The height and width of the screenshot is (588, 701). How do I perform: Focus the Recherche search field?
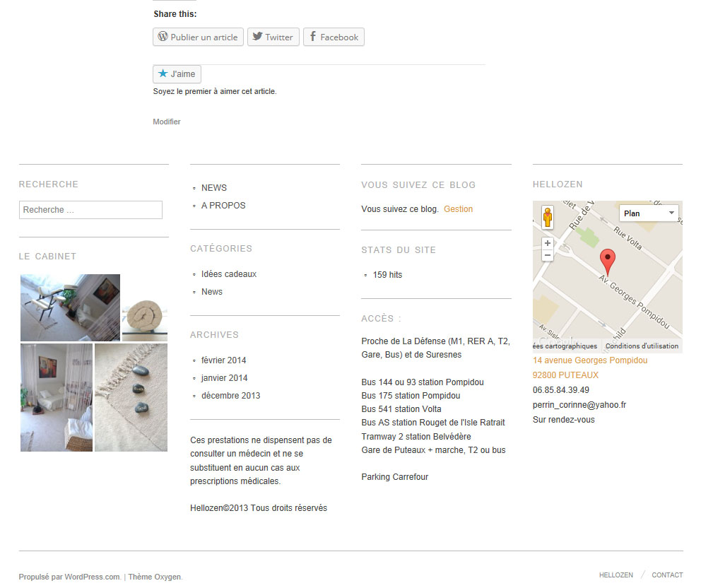(x=90, y=210)
